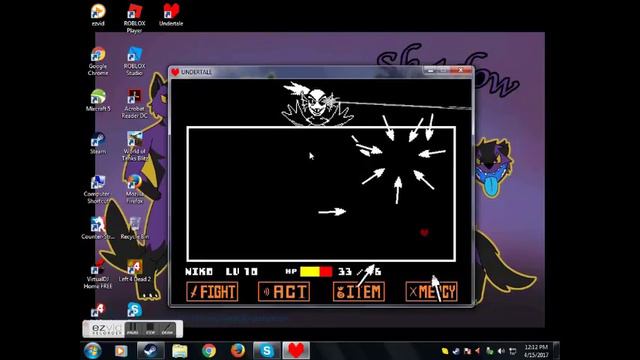Viewport: 640px width, 360px height.
Task: Click the speaker volume tray icon
Action: click(x=501, y=351)
